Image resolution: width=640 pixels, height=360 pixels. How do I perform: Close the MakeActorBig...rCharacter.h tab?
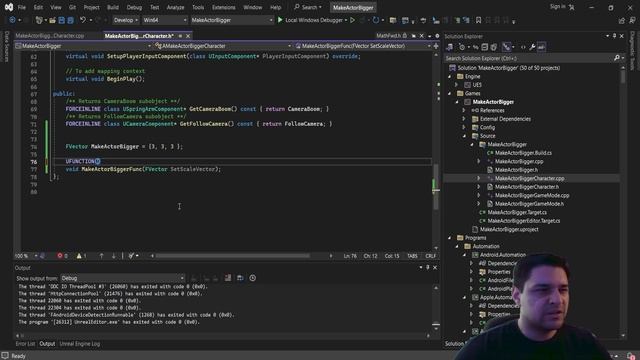188,36
